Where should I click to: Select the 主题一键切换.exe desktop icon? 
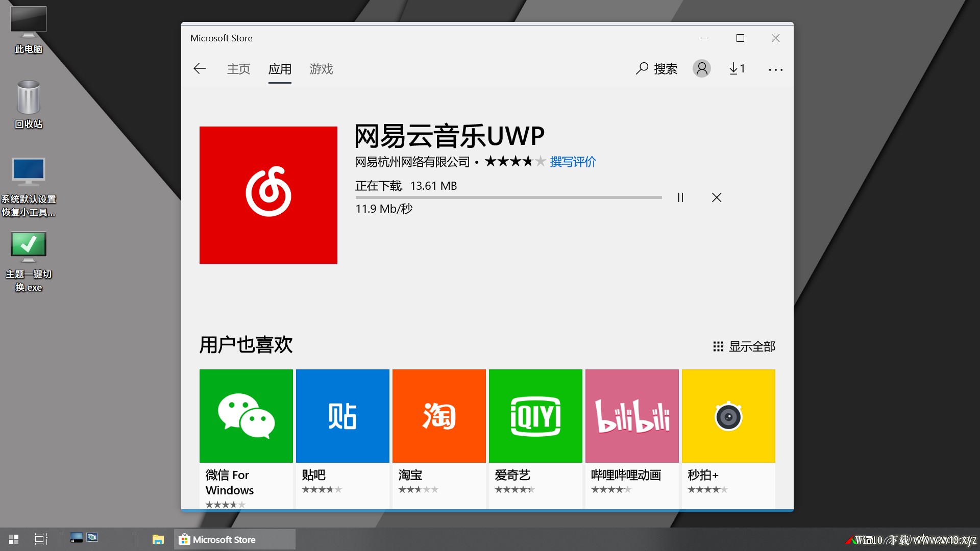pyautogui.click(x=29, y=262)
